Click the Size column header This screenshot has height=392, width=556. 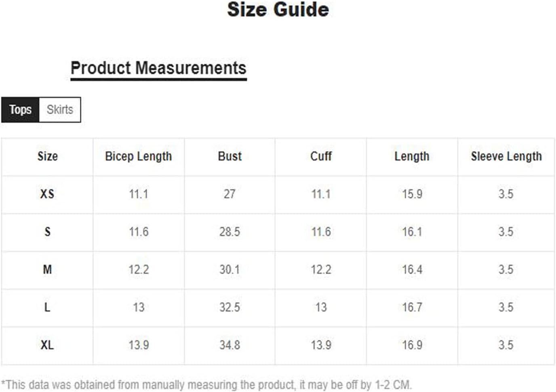47,156
